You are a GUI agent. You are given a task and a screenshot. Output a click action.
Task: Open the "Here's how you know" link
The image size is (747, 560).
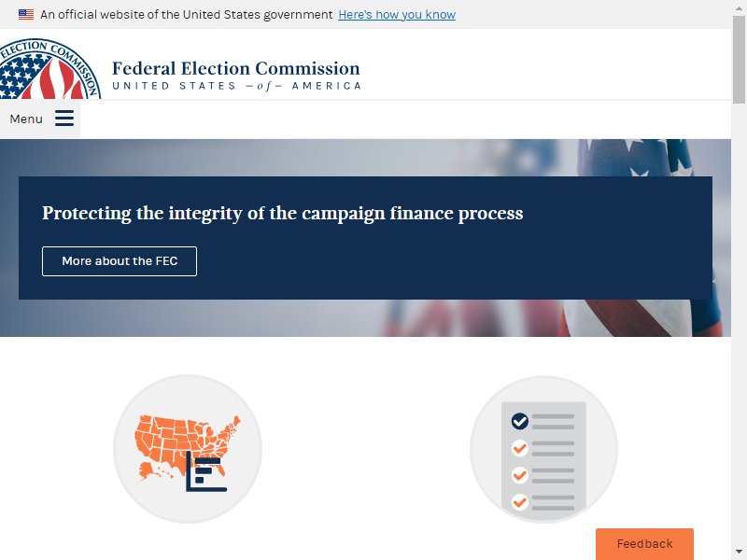[397, 15]
